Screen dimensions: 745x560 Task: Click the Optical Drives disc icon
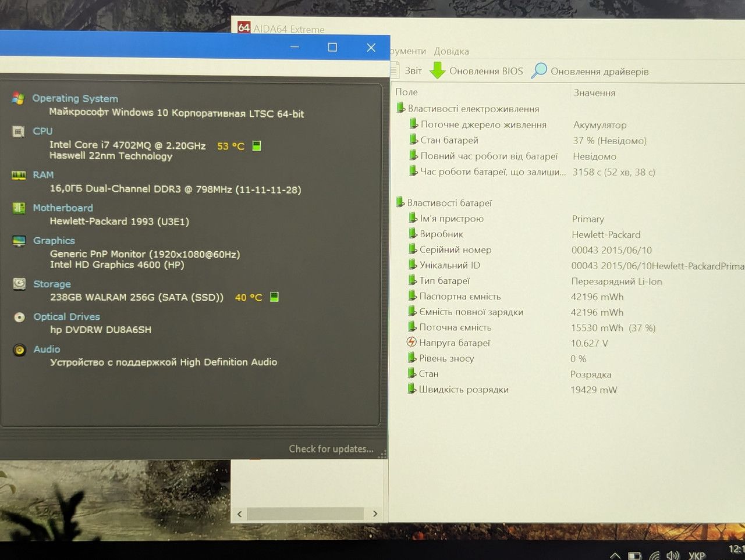(20, 317)
